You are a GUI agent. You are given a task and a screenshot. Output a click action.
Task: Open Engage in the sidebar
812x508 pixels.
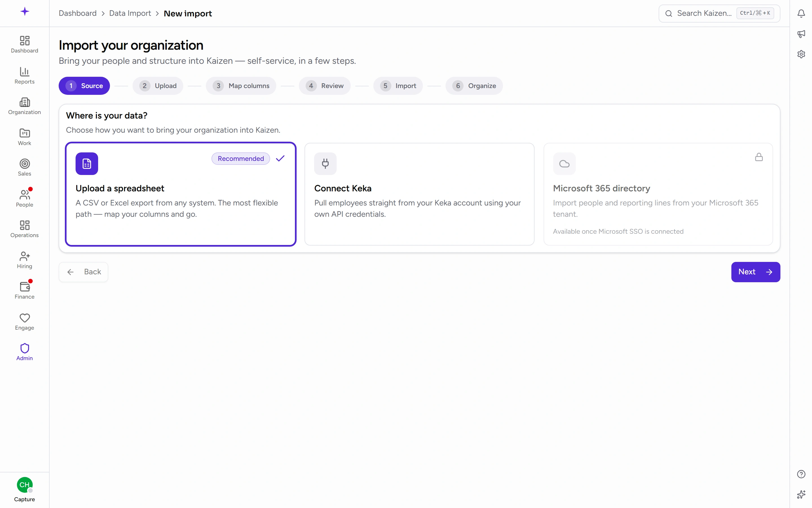(x=25, y=321)
